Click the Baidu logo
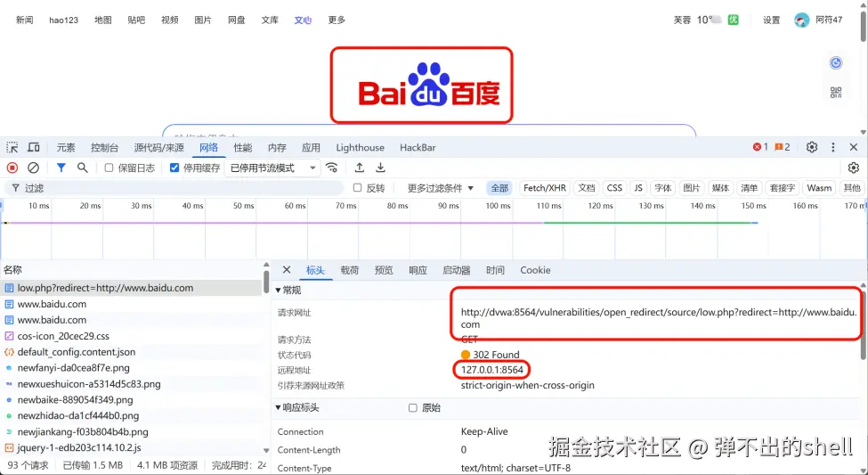This screenshot has height=475, width=868. 429,85
